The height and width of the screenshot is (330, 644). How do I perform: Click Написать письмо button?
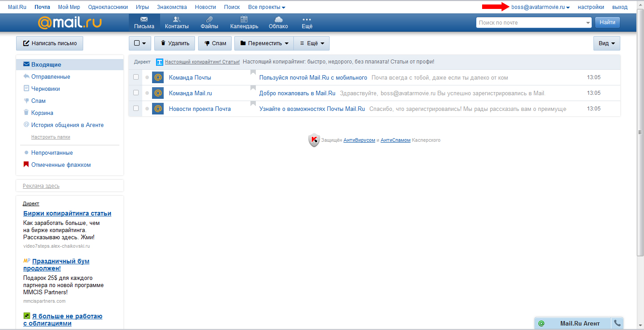pyautogui.click(x=50, y=43)
